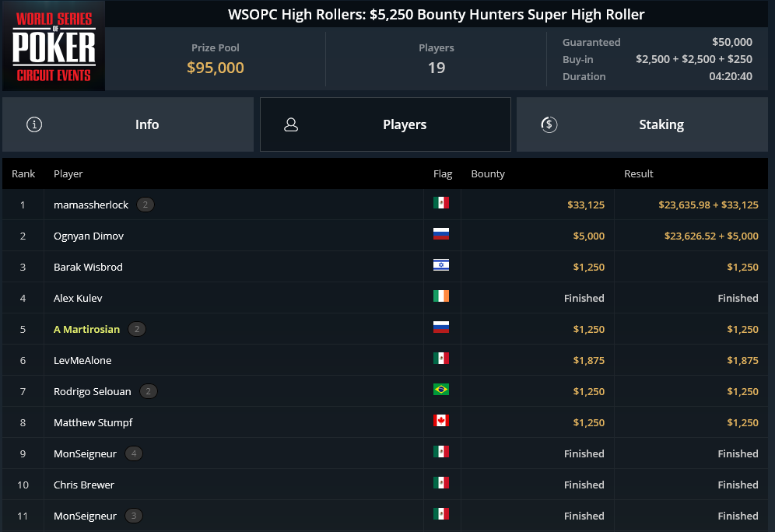Click mamassherlock's Mexico flag icon
Screen dimensions: 775x532
tap(441, 203)
